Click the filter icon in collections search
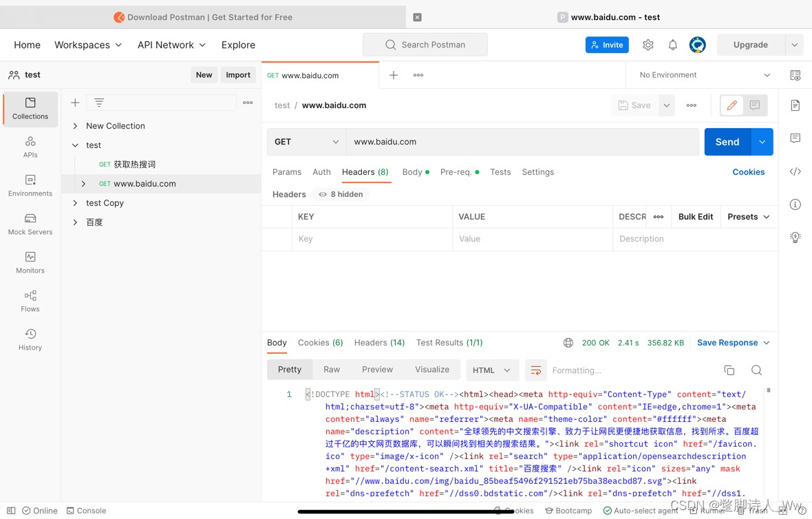This screenshot has height=519, width=812. click(x=99, y=103)
